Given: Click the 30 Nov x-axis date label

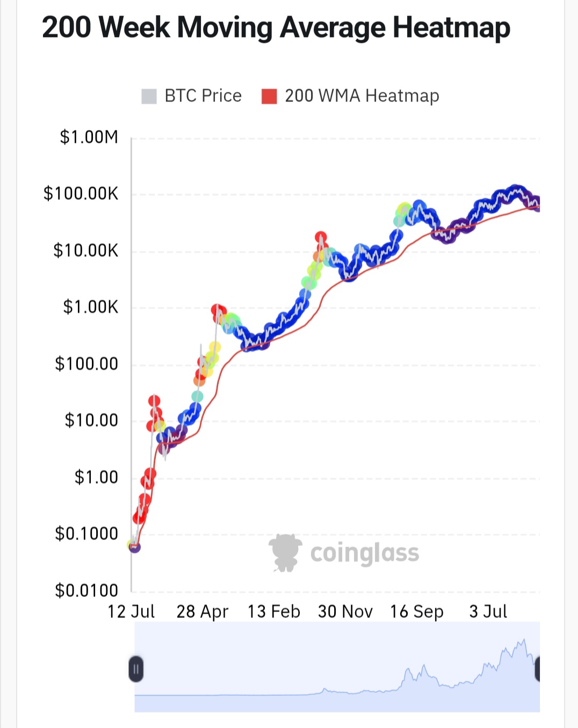Looking at the screenshot, I should 345,611.
